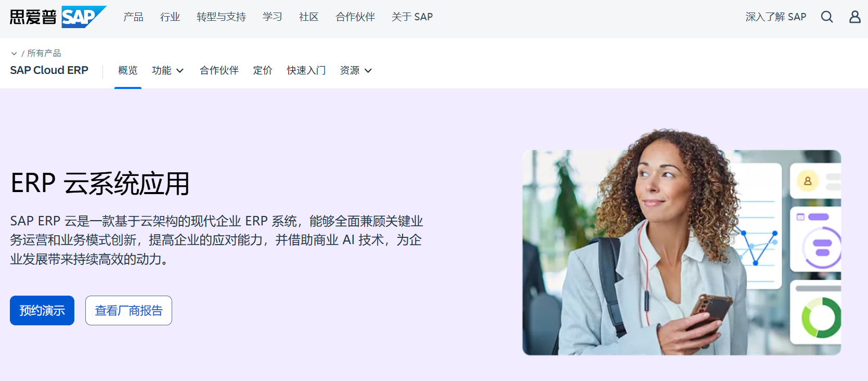
Task: Switch to the 定价 tab
Action: coord(263,70)
